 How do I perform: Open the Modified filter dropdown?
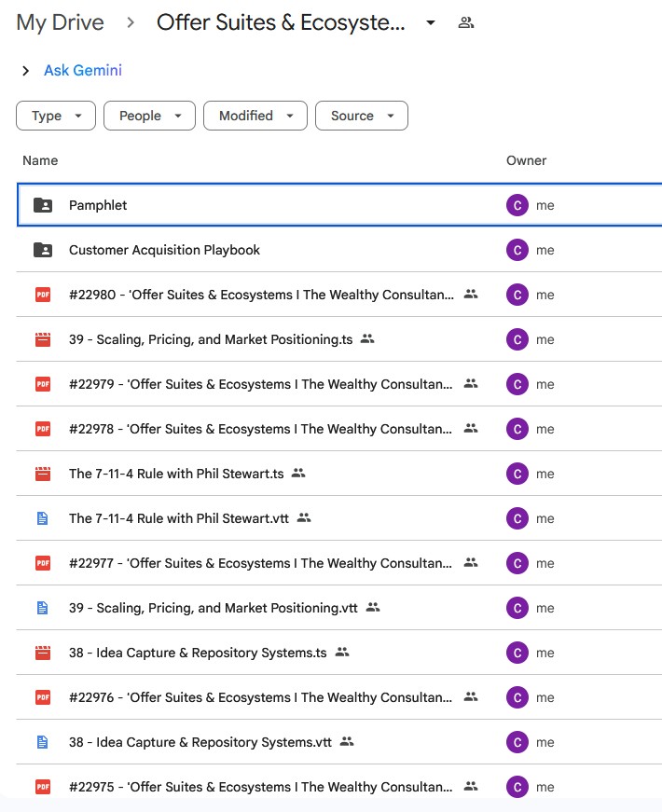(x=255, y=116)
